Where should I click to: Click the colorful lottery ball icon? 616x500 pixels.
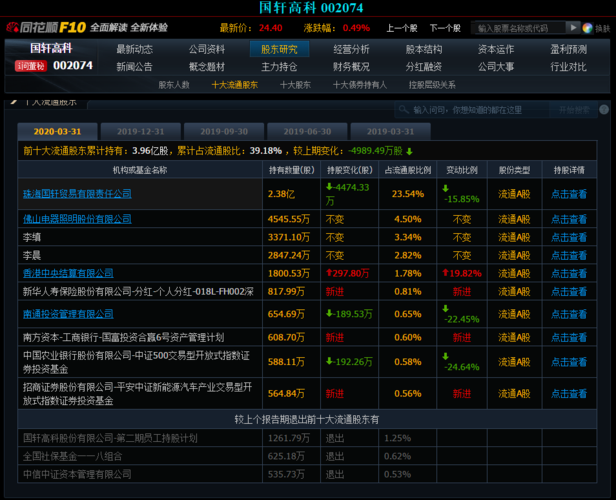click(587, 28)
